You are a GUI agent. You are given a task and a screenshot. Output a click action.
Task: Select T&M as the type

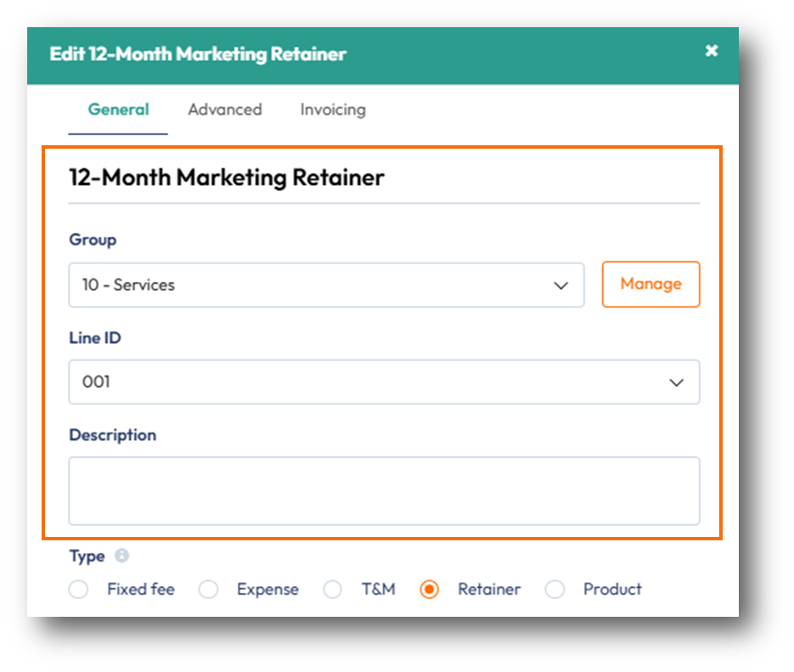(x=333, y=590)
